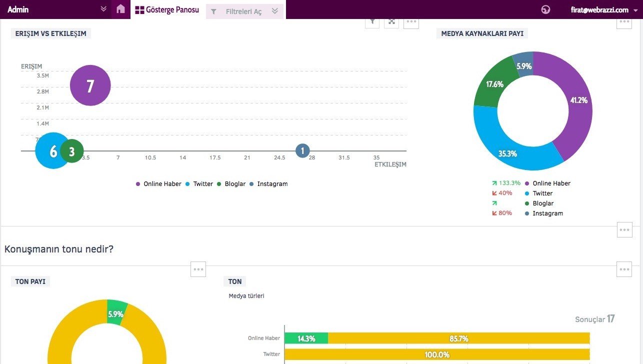Open more options for Medya Kaynakları Payı
Viewport: 643px width, 364px height.
click(624, 22)
